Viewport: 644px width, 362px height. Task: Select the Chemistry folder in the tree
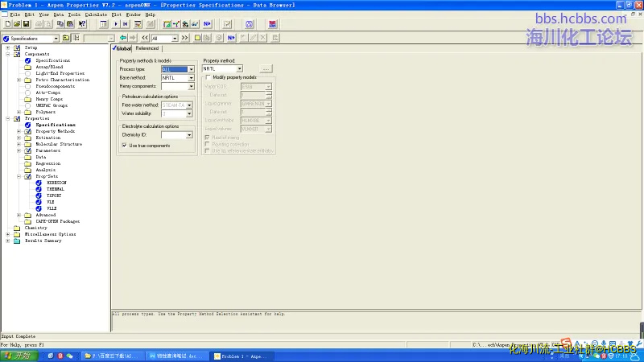coord(35,228)
